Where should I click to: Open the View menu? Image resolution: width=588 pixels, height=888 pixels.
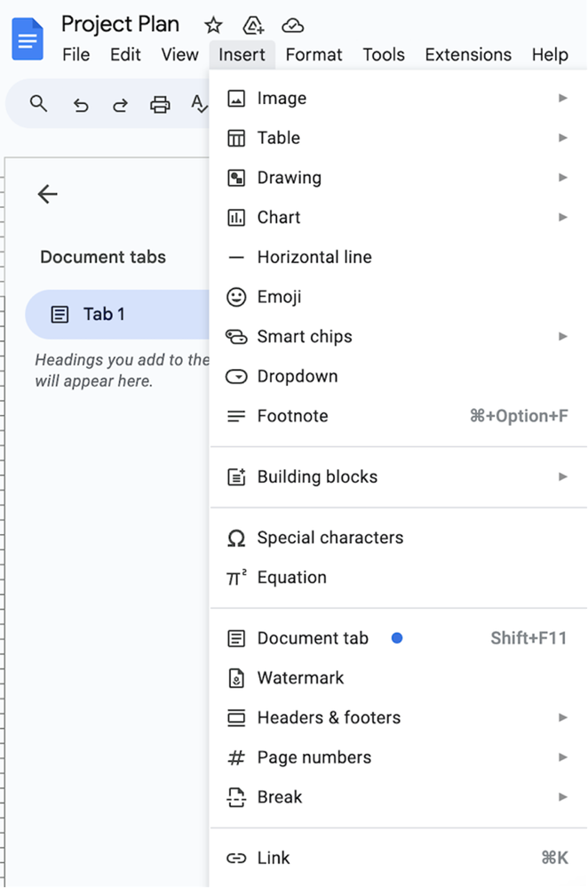pos(179,55)
